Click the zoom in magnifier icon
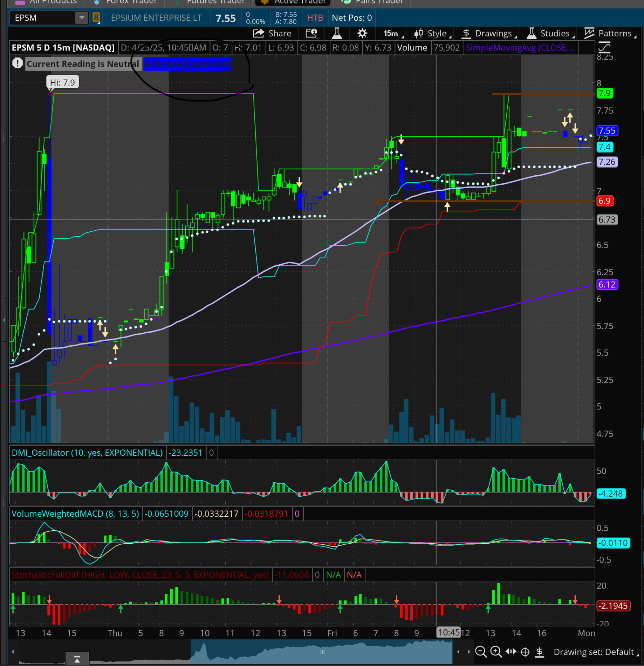Screen dimensions: 644x666 coord(496,652)
